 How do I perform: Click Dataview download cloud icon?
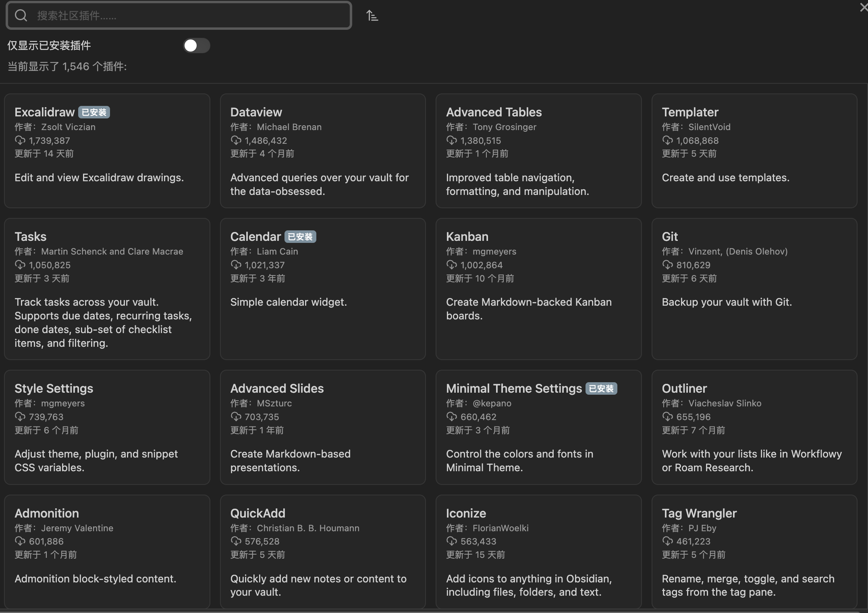[x=236, y=141]
